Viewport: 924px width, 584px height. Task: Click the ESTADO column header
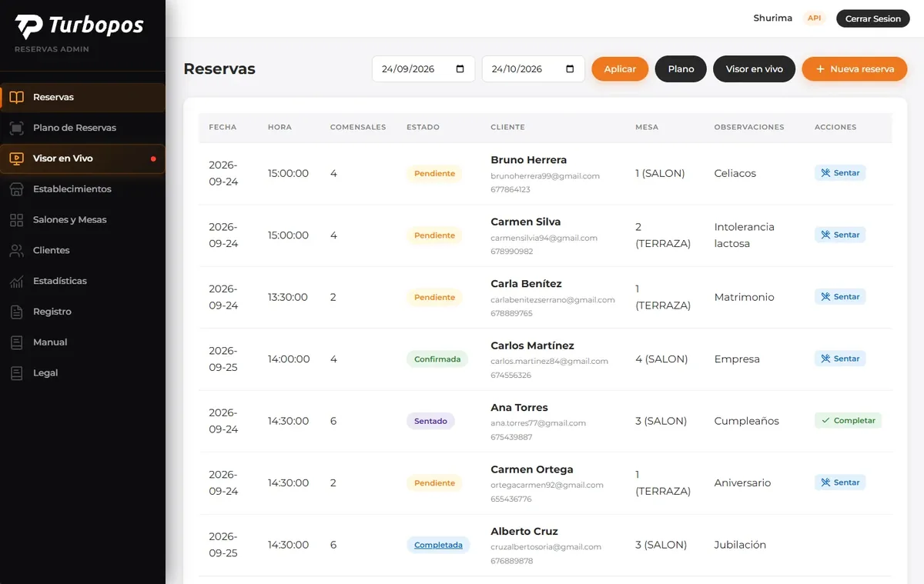tap(423, 127)
